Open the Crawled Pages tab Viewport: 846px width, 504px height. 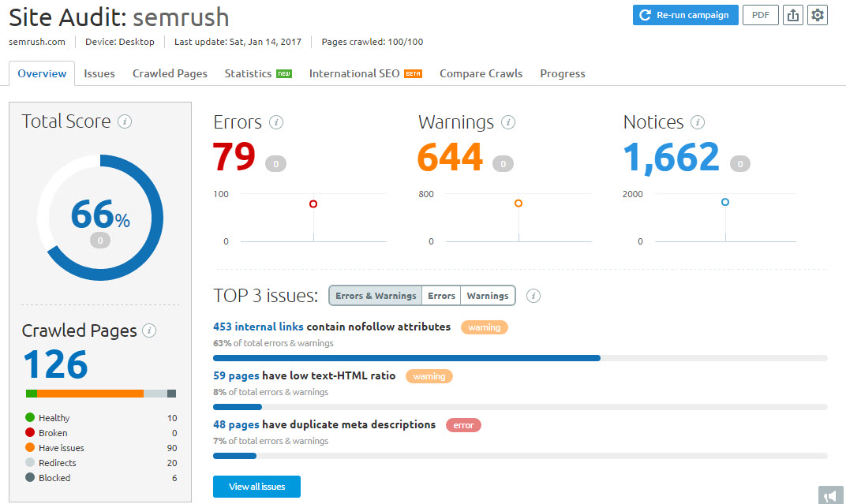[x=170, y=73]
